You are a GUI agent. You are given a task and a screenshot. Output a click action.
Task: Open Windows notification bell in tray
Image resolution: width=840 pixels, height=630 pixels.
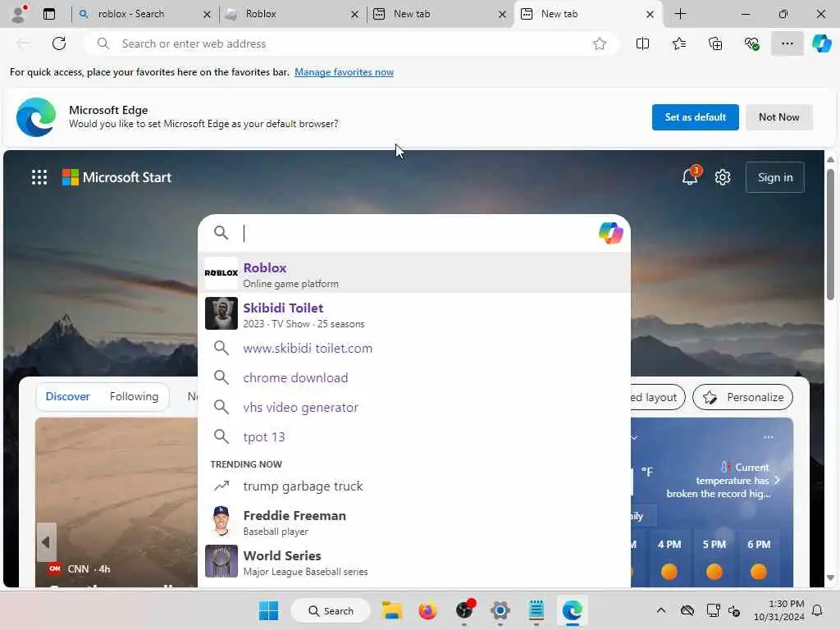click(818, 610)
